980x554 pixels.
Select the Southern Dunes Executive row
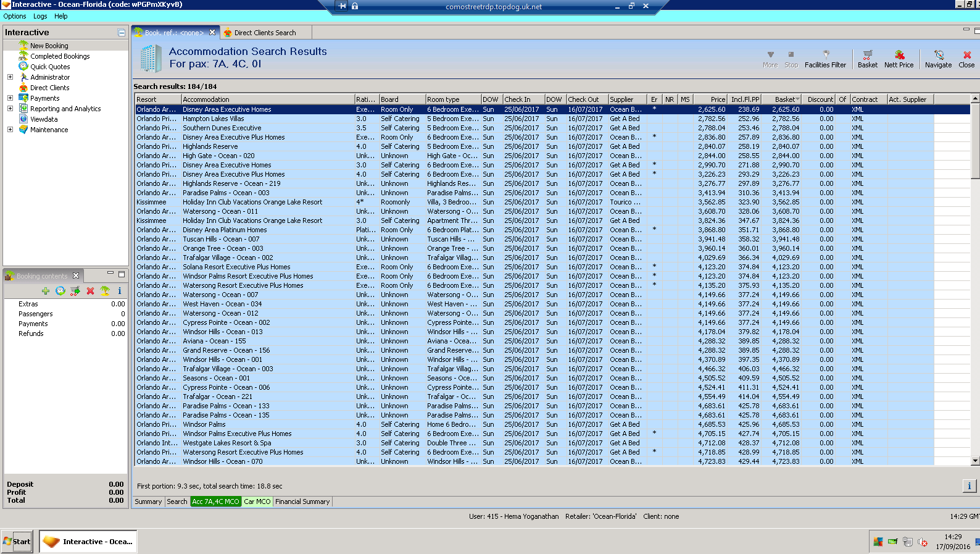(552, 128)
